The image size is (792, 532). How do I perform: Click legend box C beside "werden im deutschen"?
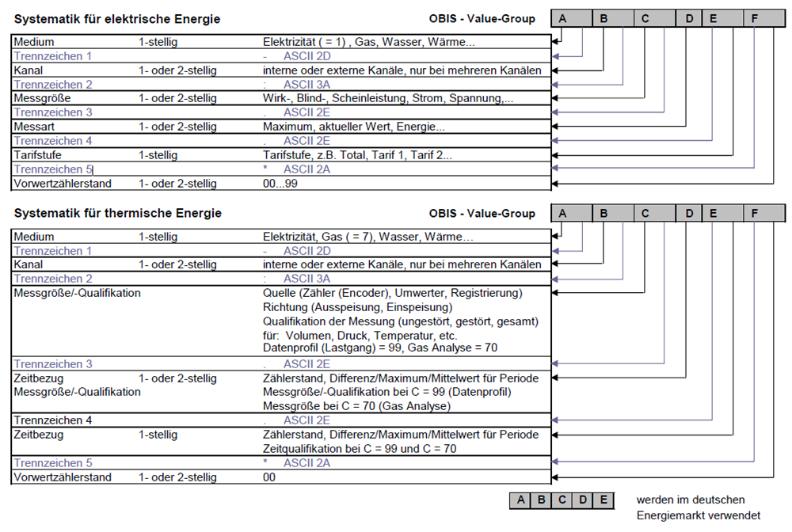(x=562, y=500)
